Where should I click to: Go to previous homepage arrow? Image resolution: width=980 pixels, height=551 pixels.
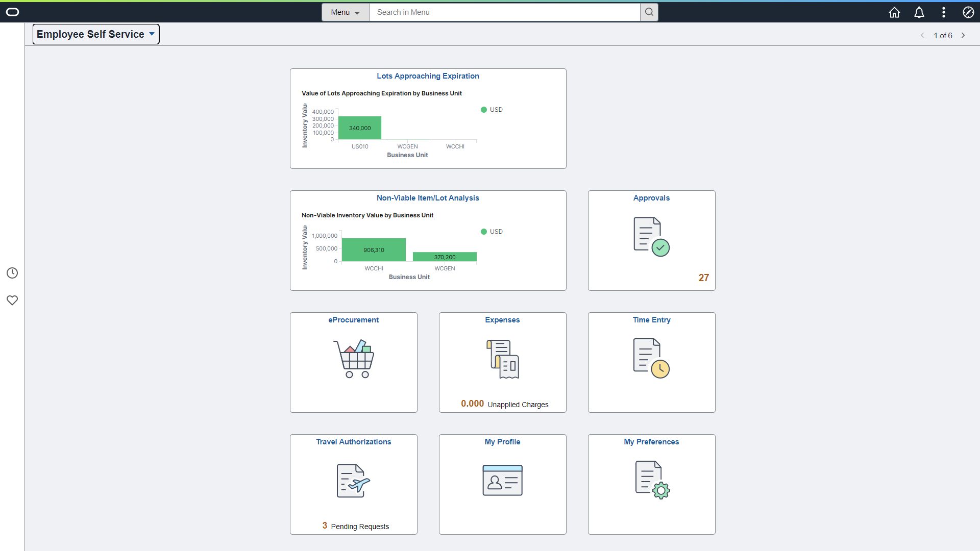[922, 35]
